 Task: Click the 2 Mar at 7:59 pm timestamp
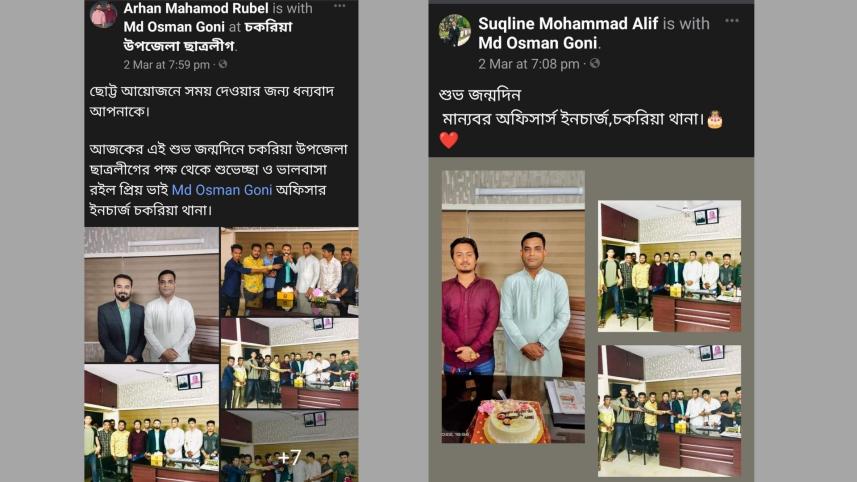pos(167,64)
